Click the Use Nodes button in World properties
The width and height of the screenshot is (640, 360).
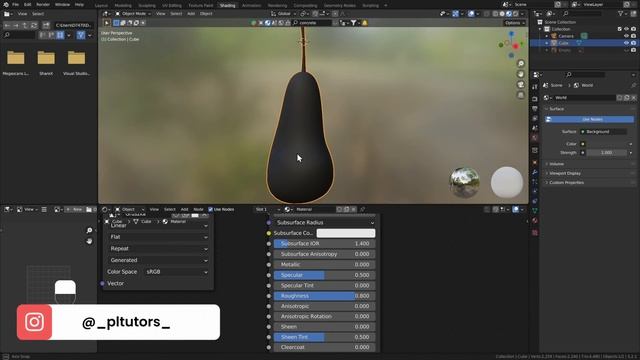coord(589,119)
